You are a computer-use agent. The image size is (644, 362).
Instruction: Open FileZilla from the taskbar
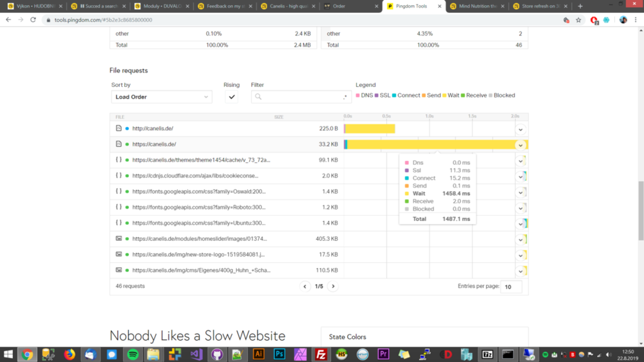tap(321, 354)
